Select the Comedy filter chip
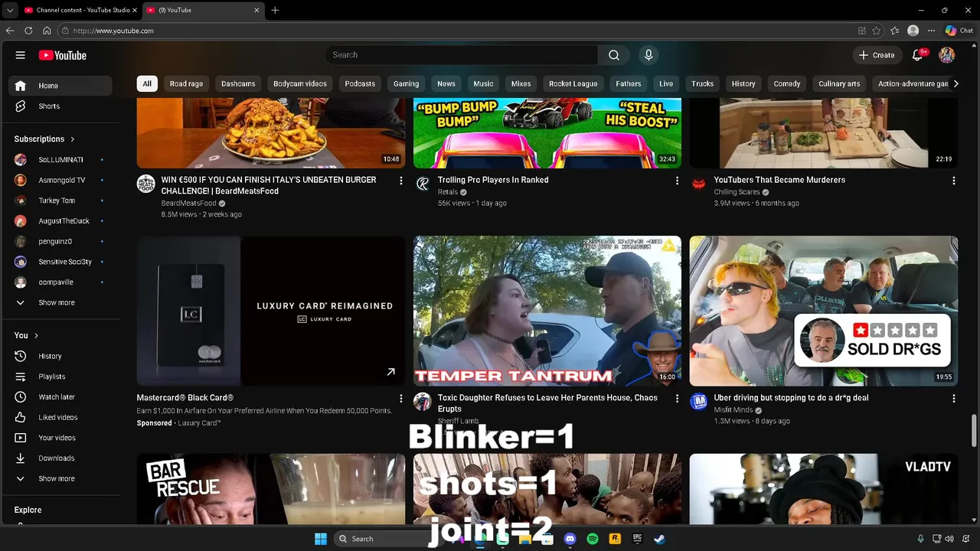This screenshot has width=980, height=551. [786, 83]
